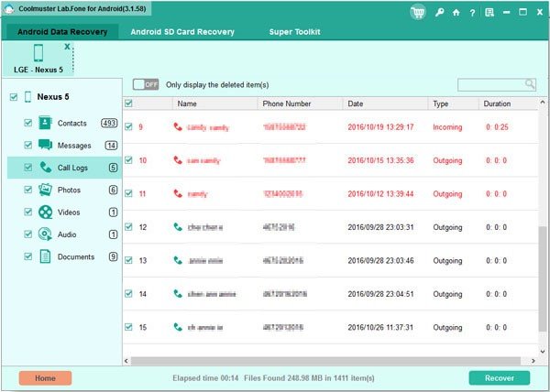Click the green phone icon in row 14

(x=178, y=294)
